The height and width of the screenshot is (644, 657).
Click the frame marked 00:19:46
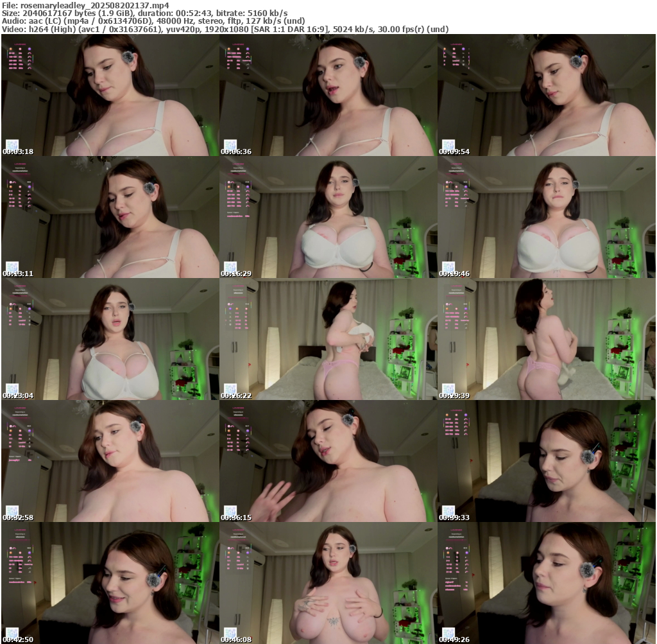[x=547, y=217]
